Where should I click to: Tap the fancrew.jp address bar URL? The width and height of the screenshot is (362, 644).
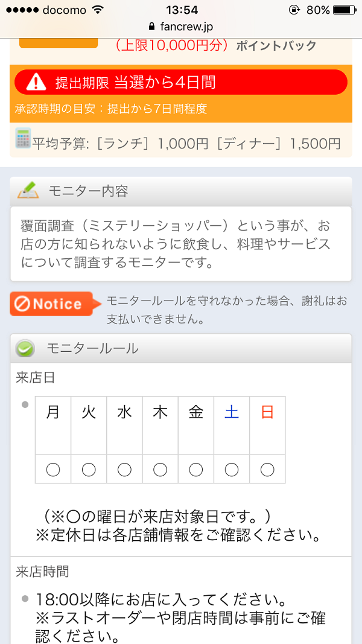click(186, 27)
